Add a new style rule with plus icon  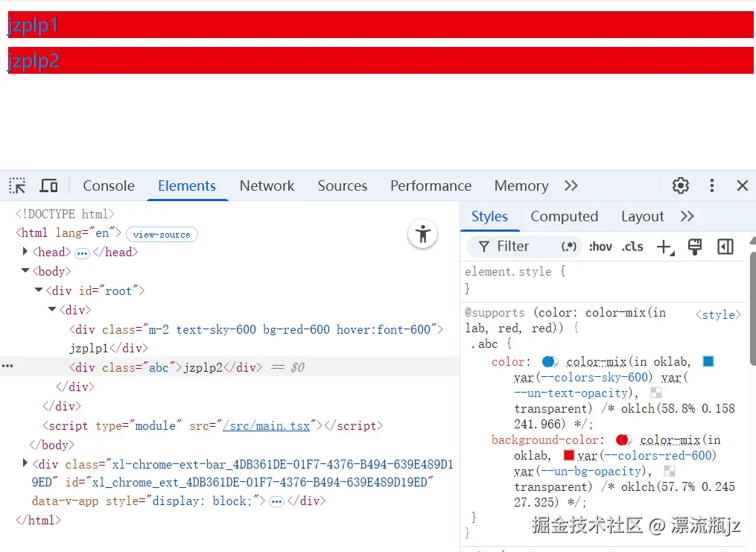click(665, 247)
